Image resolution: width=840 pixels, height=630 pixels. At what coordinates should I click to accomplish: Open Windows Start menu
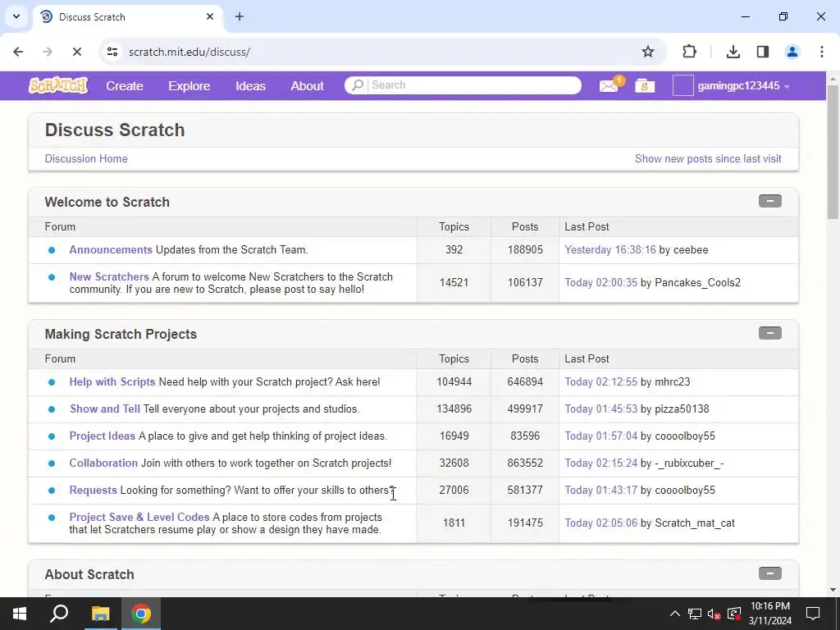coord(20,614)
